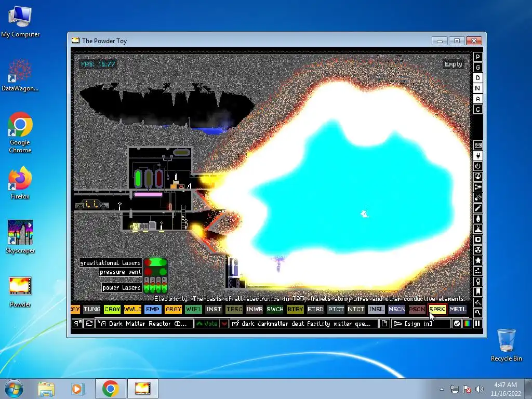Select the SWCH element
The height and width of the screenshot is (399, 532).
[x=275, y=310]
